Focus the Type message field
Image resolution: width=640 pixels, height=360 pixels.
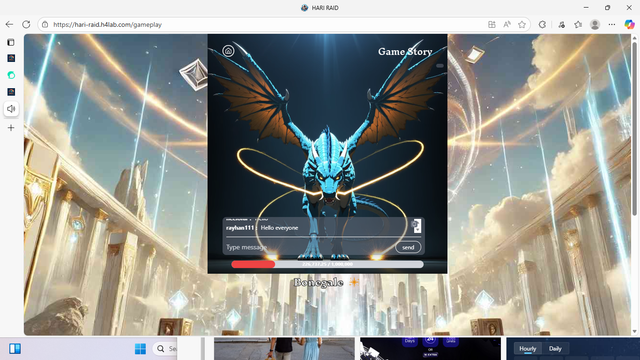pyautogui.click(x=309, y=247)
